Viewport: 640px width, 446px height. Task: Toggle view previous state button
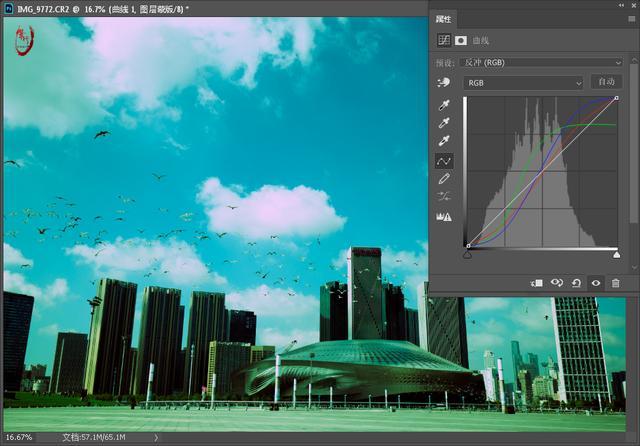(x=557, y=283)
